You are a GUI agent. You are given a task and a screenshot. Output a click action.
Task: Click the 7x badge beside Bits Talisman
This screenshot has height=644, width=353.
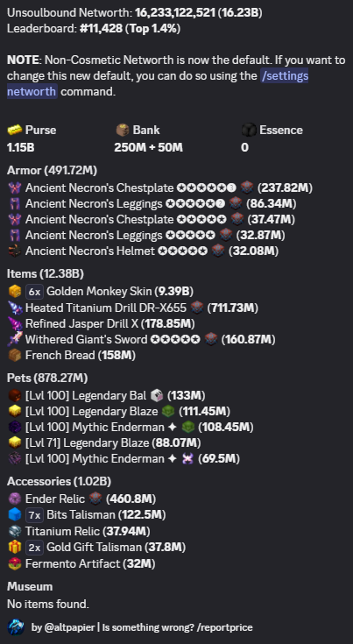pyautogui.click(x=34, y=514)
